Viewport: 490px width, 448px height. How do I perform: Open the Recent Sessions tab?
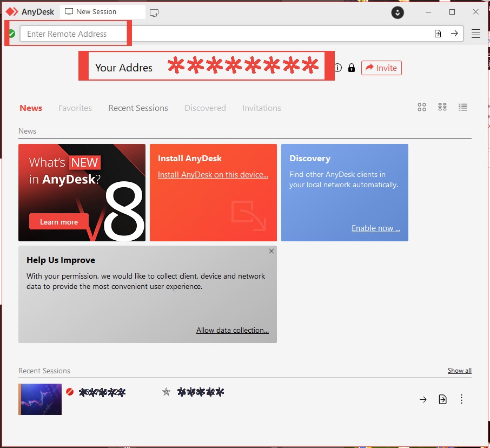pos(138,108)
